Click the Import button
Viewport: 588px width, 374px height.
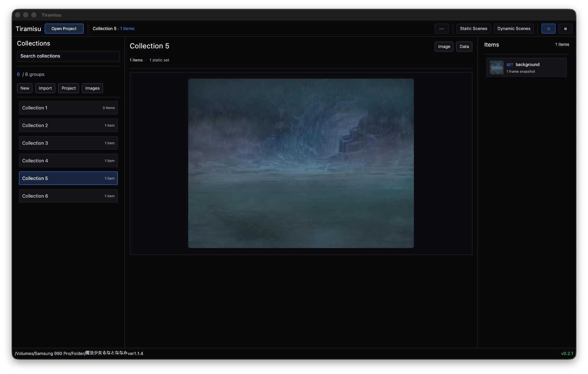coord(45,88)
